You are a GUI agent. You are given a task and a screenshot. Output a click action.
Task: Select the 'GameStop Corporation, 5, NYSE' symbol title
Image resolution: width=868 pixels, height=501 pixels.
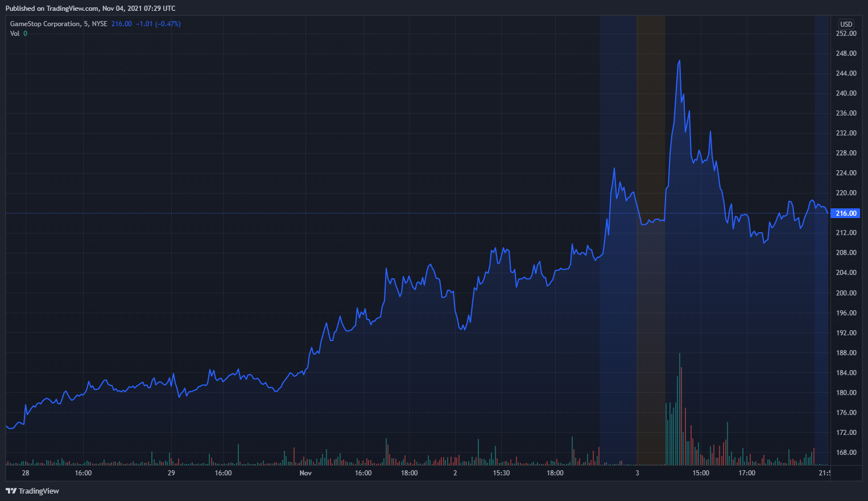click(59, 24)
